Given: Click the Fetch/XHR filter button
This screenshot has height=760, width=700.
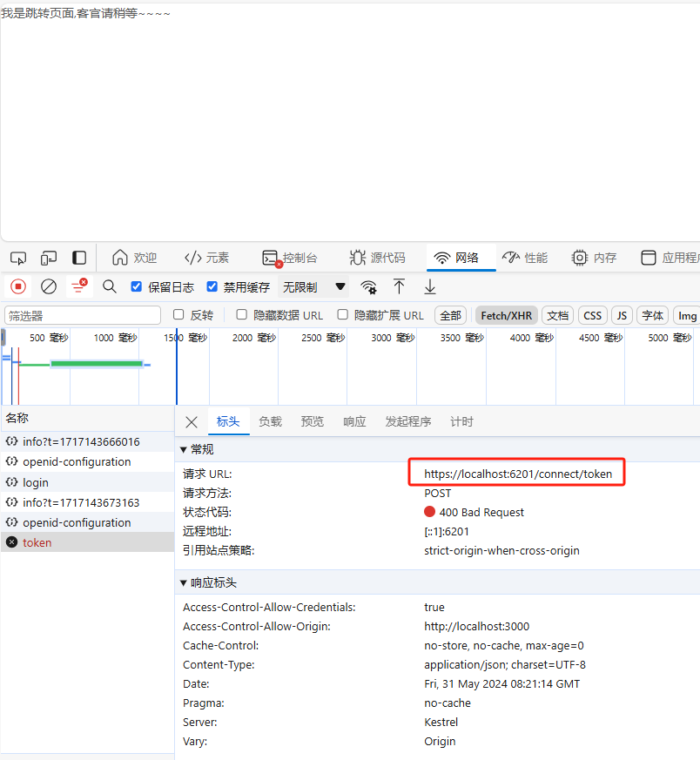Looking at the screenshot, I should (x=506, y=315).
